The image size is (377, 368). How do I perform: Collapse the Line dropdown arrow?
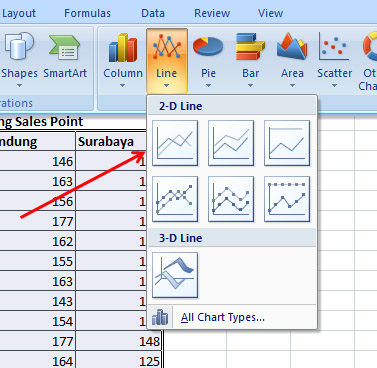click(166, 86)
